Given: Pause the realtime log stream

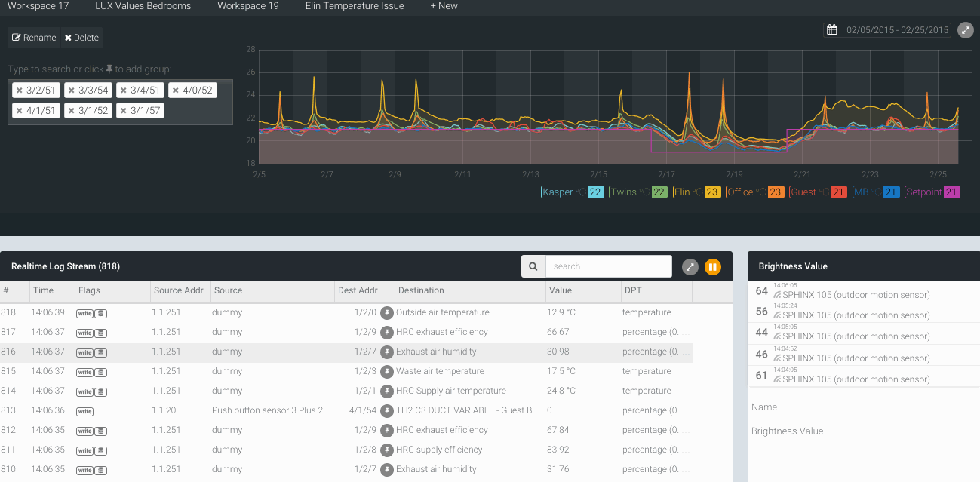Looking at the screenshot, I should click(x=713, y=267).
